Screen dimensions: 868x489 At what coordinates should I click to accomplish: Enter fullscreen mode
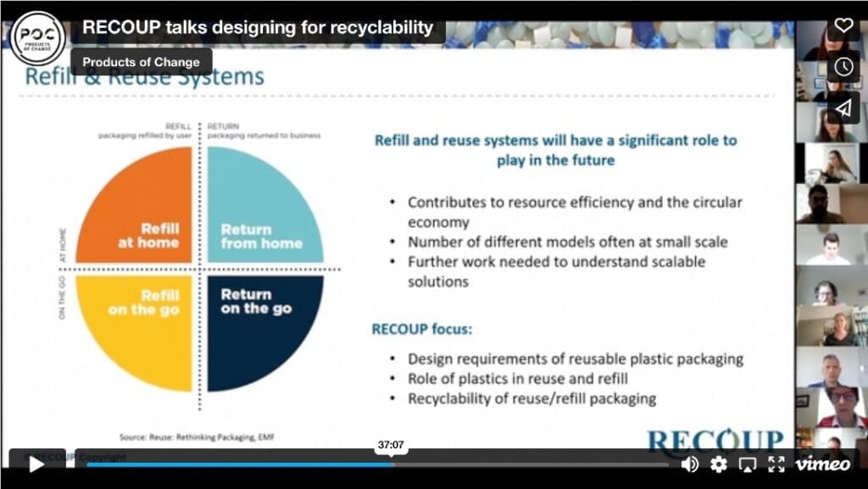click(776, 464)
